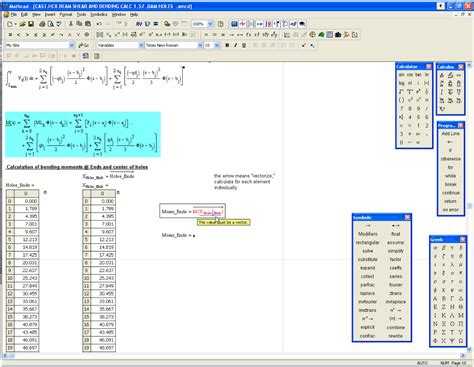Click the digit 9 key in the Calculator palette

coord(418,108)
